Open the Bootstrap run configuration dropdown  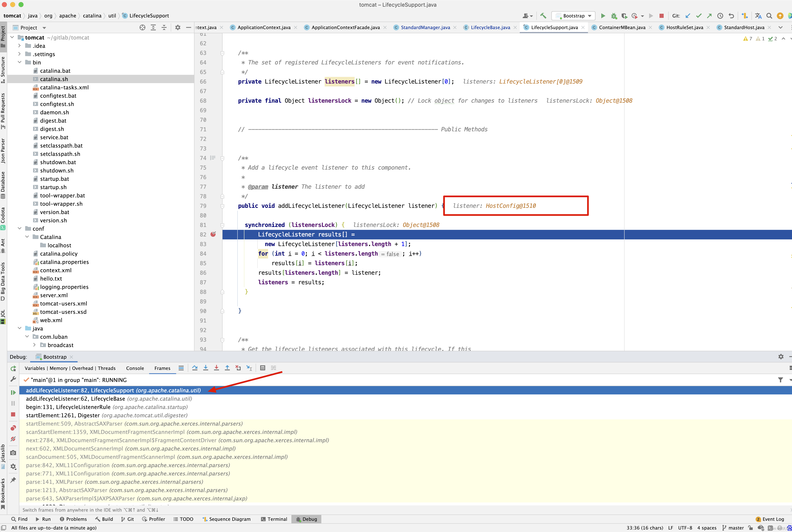point(574,16)
